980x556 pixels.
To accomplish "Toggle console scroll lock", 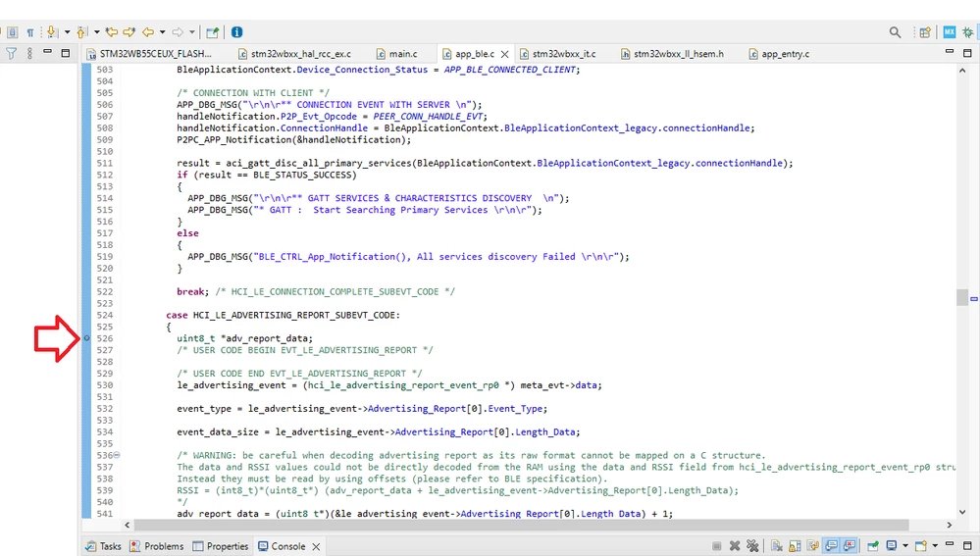I will (x=795, y=546).
